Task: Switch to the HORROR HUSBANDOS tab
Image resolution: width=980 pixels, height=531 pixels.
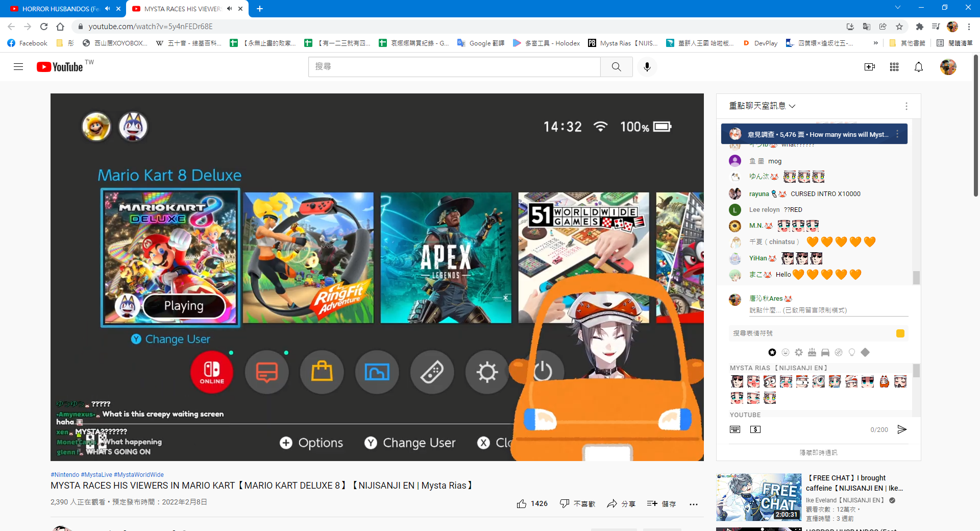Action: point(60,9)
